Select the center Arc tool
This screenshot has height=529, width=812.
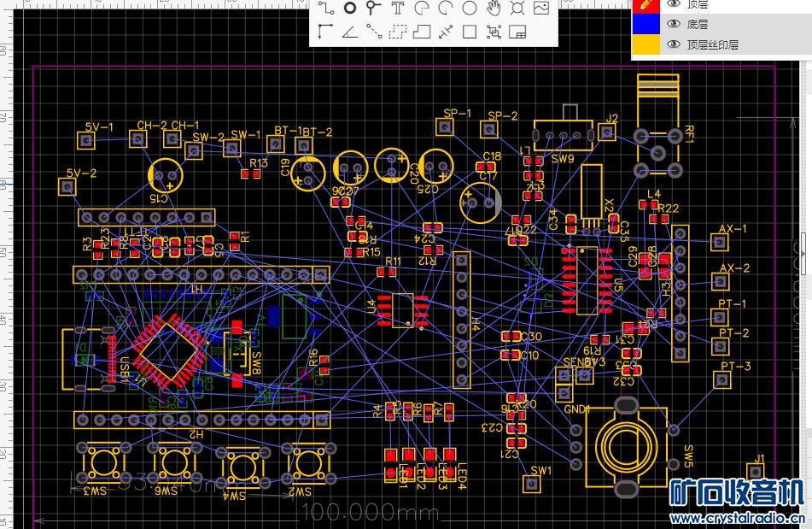coord(446,8)
